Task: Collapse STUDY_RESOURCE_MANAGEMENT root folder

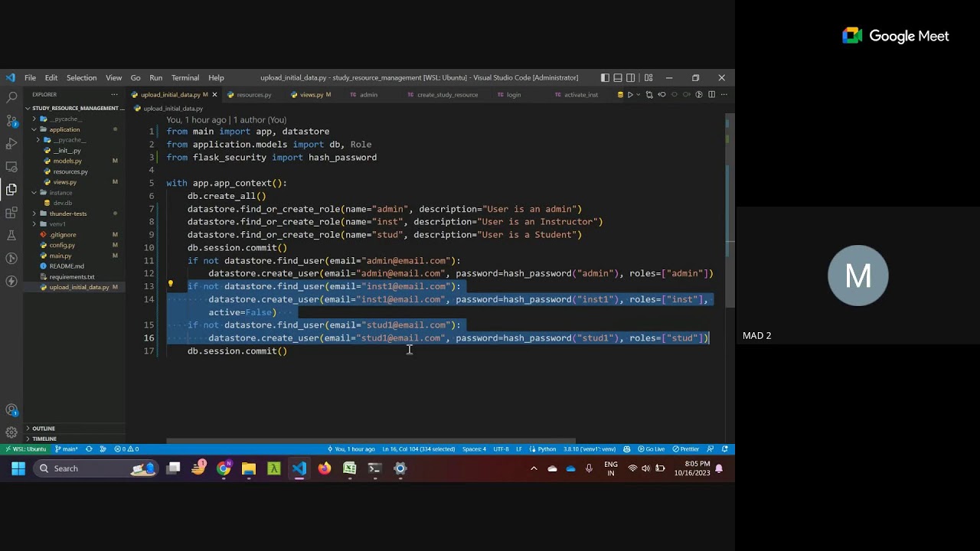Action: coord(75,108)
